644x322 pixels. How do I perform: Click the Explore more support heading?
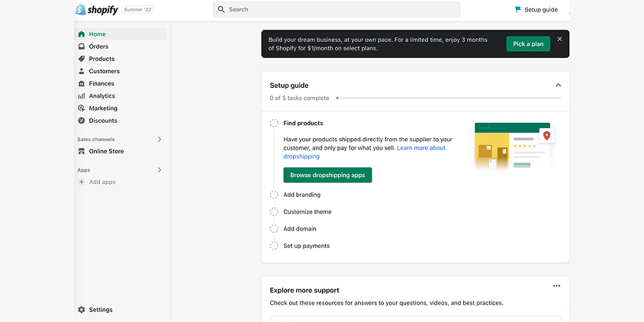(x=304, y=291)
